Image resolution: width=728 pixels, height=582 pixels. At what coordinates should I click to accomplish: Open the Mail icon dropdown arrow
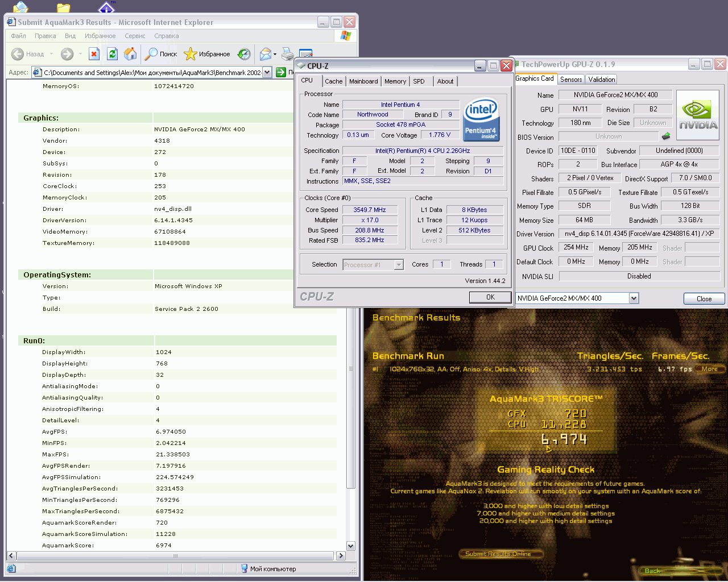[275, 55]
